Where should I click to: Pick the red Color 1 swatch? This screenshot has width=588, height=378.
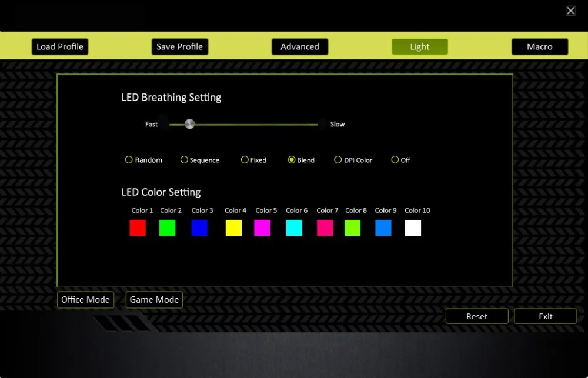click(138, 228)
